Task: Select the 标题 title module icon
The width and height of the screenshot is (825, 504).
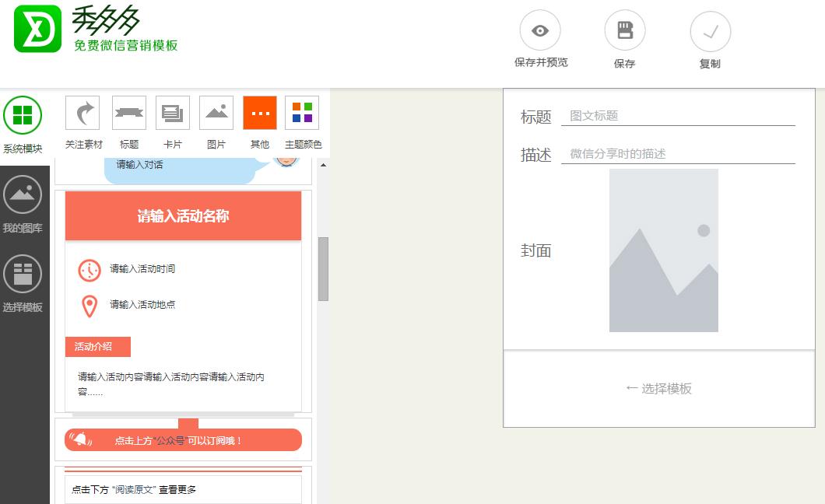Action: point(129,111)
